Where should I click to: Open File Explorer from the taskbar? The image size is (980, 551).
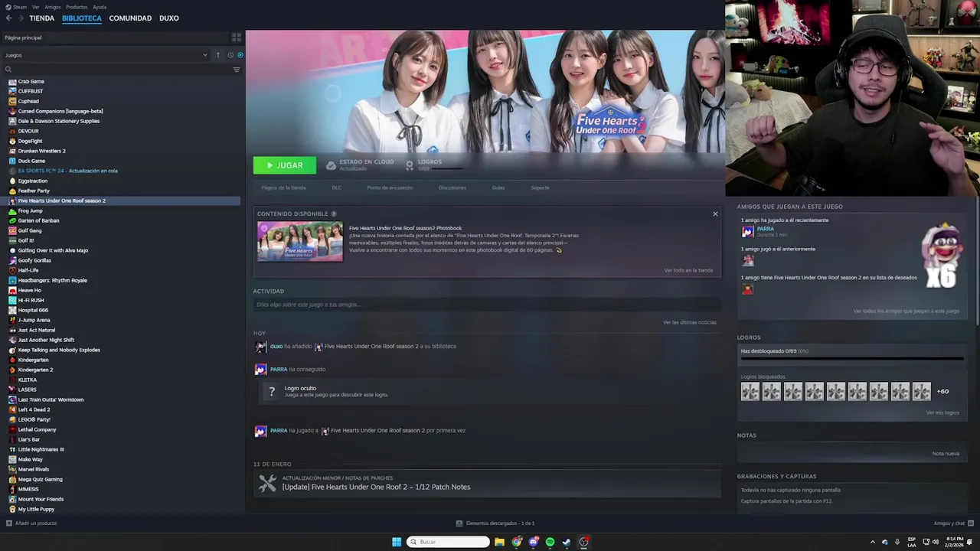(499, 542)
